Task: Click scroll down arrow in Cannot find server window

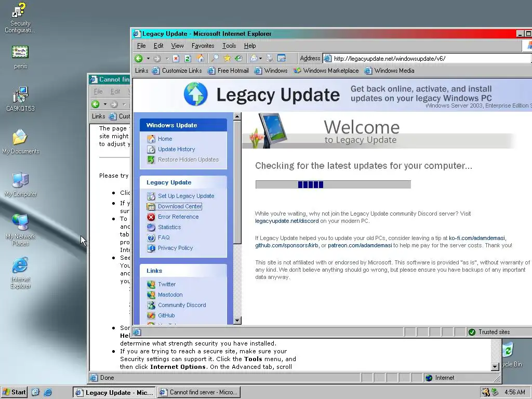Action: 495,366
